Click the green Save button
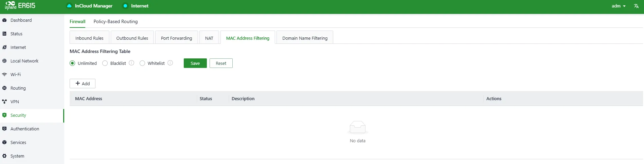 (195, 63)
